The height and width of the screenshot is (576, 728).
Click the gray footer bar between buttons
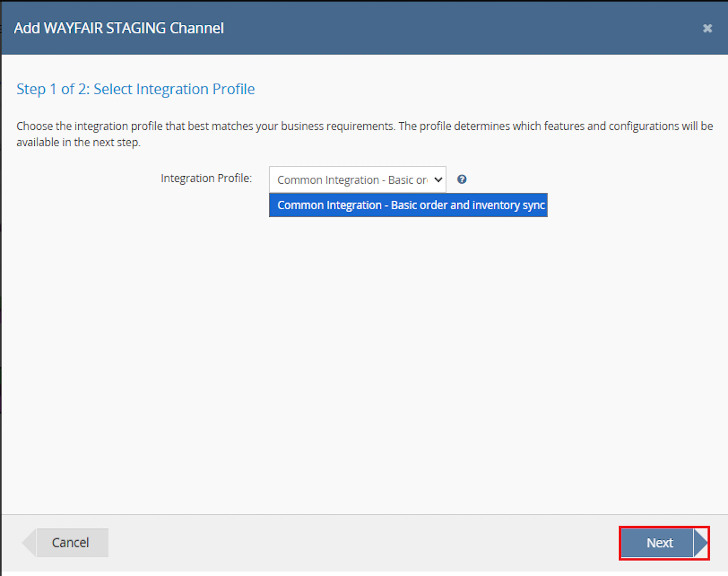point(364,543)
